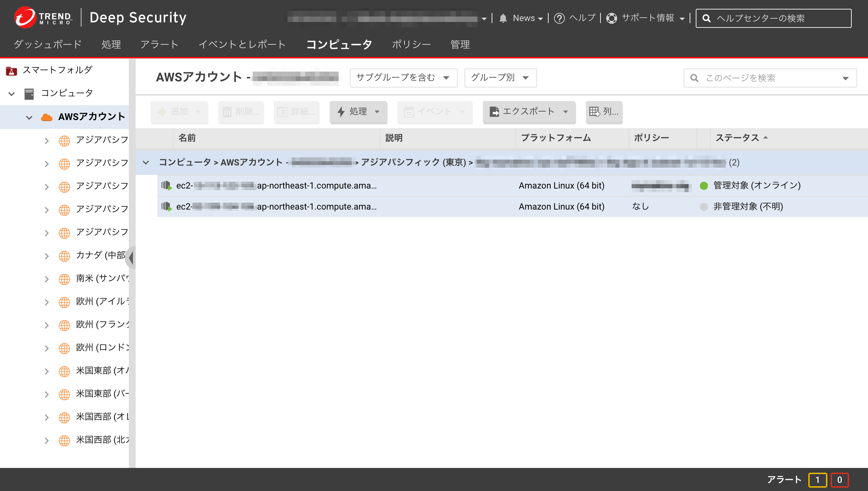Click the gray 非管理対象 status indicator

[x=704, y=207]
